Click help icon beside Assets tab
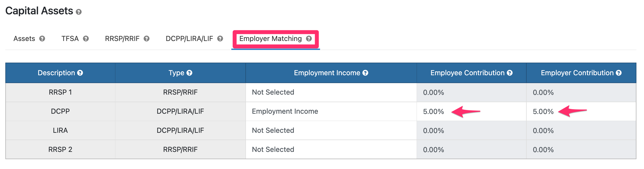 coord(42,38)
